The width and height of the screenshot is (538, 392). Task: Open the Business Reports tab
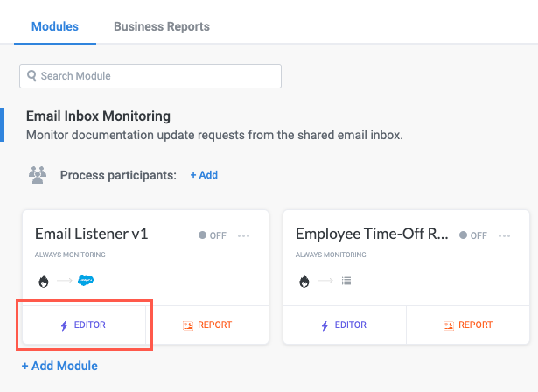(x=161, y=26)
